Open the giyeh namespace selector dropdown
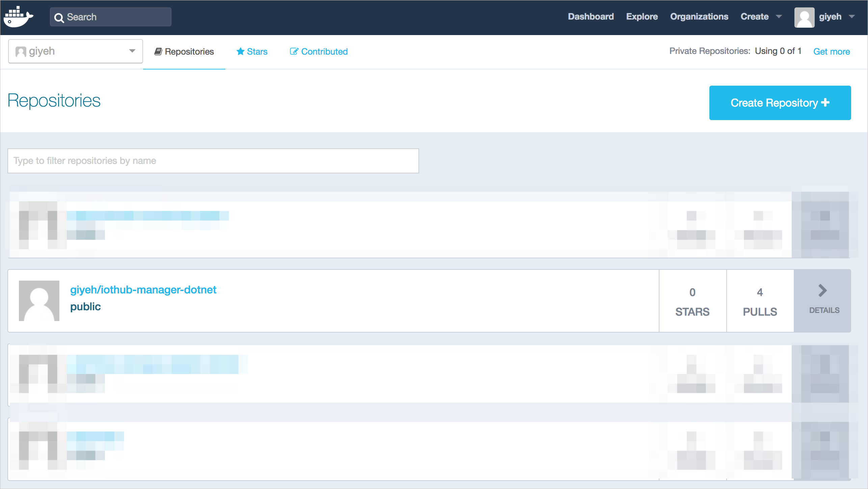The height and width of the screenshot is (489, 868). (76, 51)
